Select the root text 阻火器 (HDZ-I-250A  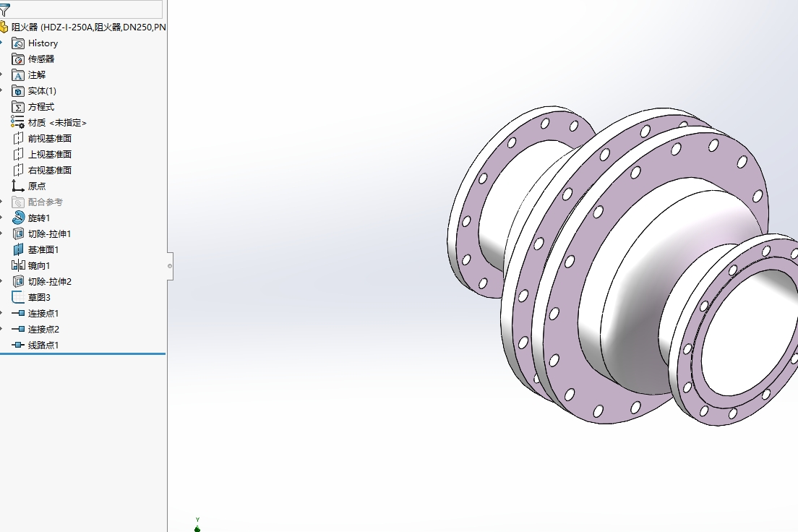pyautogui.click(x=52, y=27)
